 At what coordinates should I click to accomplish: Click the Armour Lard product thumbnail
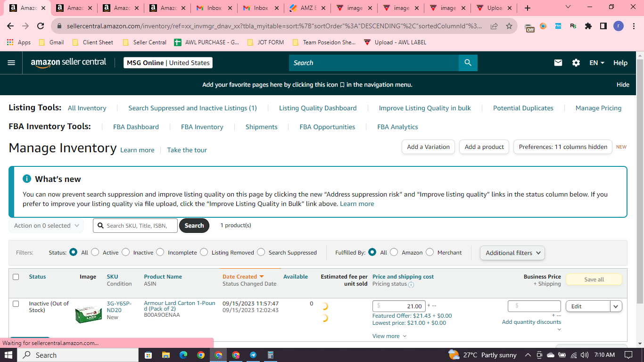[89, 314]
